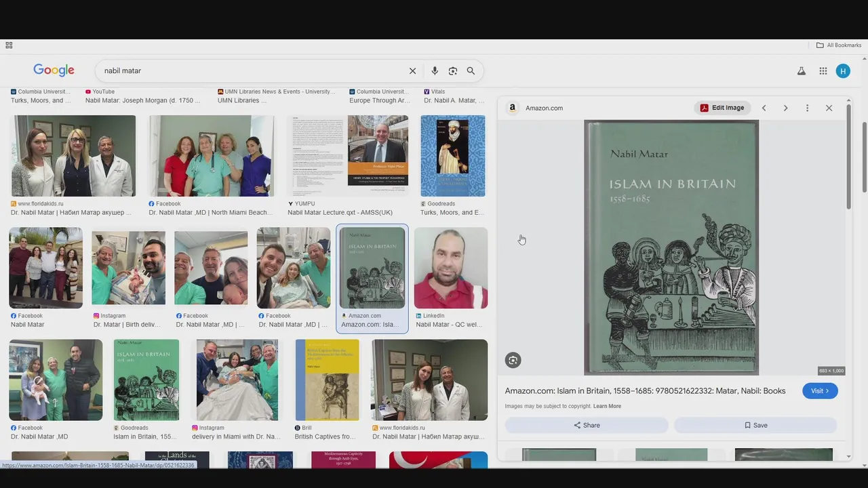This screenshot has height=488, width=868.
Task: Click the Edit Image button
Action: [722, 108]
